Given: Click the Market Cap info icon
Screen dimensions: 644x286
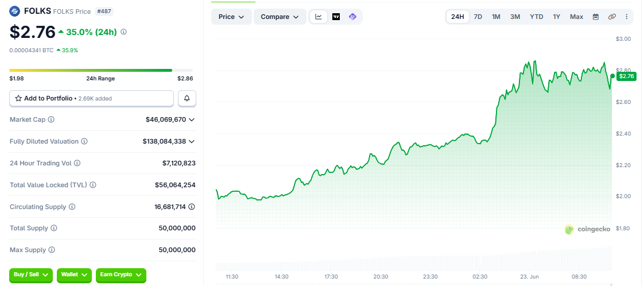Looking at the screenshot, I should (x=51, y=119).
